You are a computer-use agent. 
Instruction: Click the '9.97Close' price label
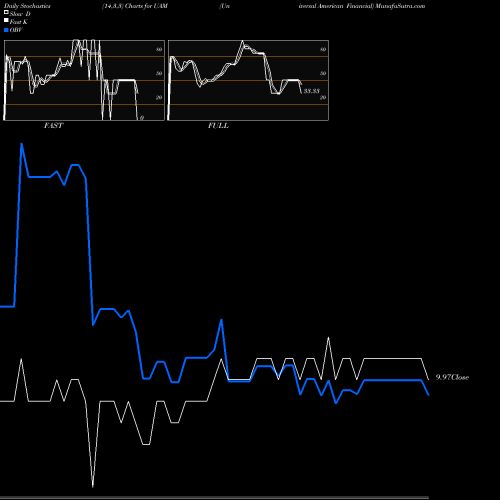pyautogui.click(x=452, y=377)
